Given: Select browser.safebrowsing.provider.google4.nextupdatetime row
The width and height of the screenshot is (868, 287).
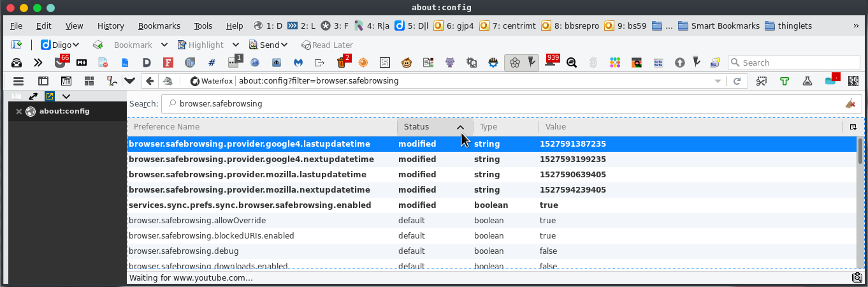Looking at the screenshot, I should coord(492,159).
